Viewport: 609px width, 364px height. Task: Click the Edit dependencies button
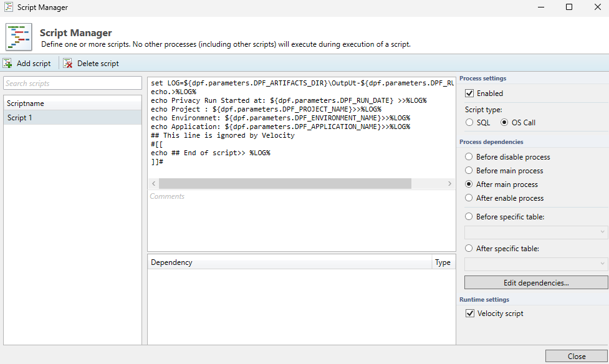click(x=535, y=282)
